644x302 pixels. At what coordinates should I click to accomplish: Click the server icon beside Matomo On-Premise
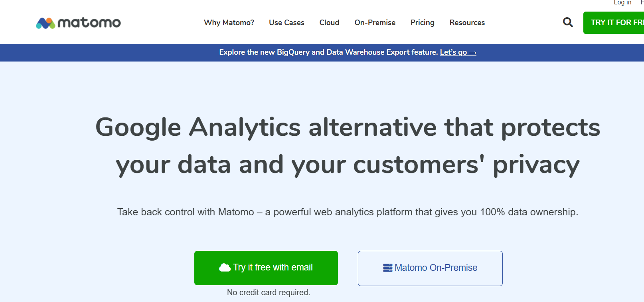point(388,268)
